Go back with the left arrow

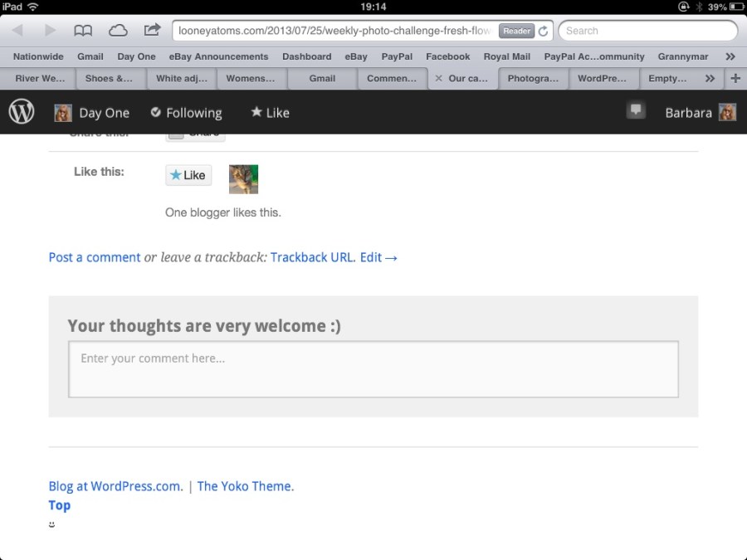(x=17, y=31)
